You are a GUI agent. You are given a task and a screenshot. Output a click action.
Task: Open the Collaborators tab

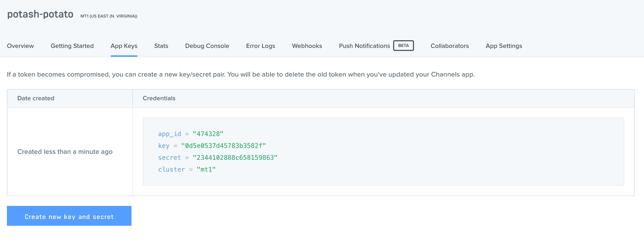point(450,46)
